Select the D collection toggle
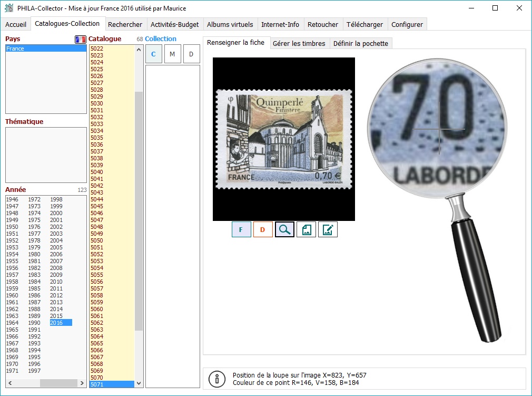The width and height of the screenshot is (532, 396). 191,54
